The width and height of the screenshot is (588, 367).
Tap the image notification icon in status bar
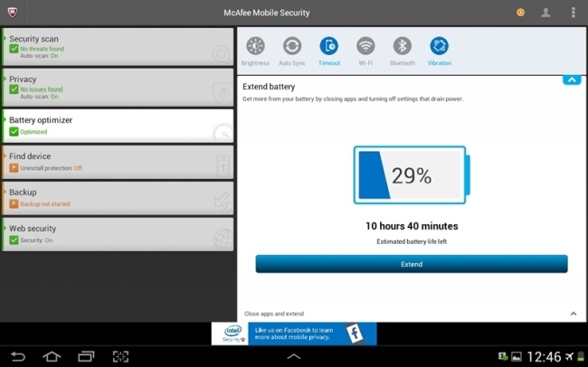[517, 357]
